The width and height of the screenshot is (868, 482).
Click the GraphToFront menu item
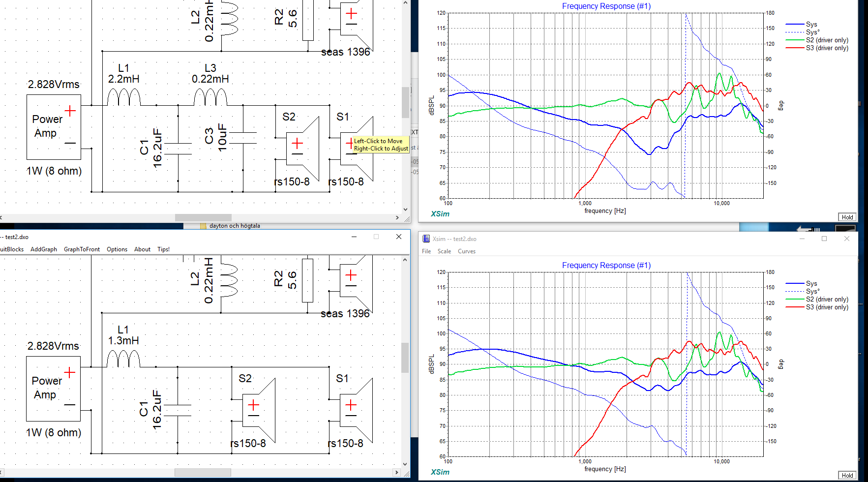tap(82, 249)
